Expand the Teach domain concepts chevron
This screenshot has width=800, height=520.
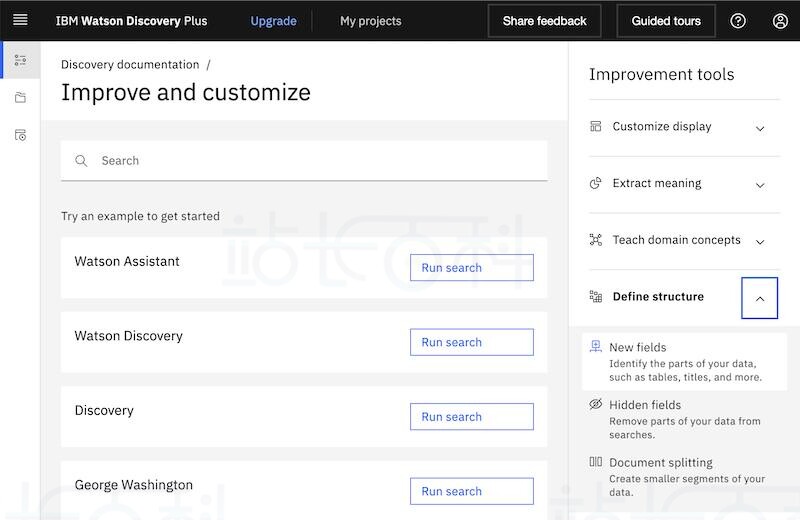point(760,241)
